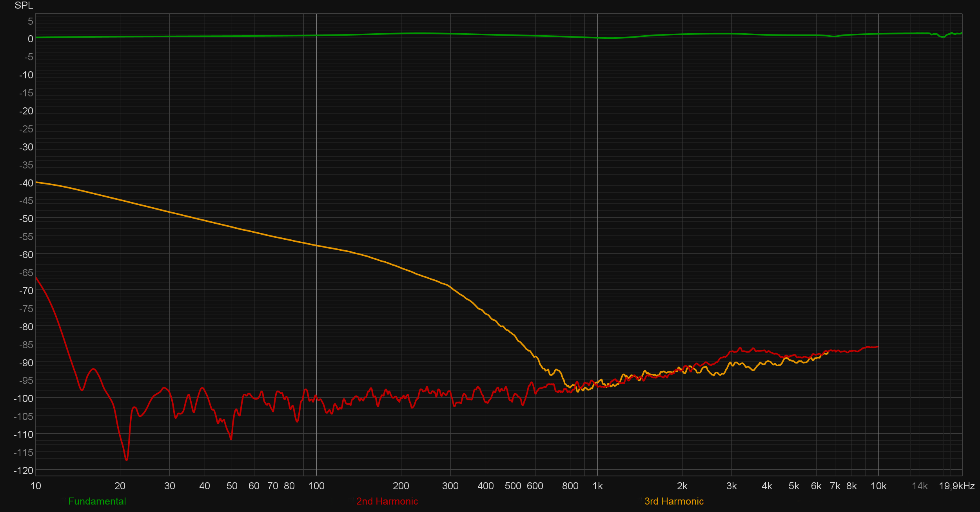The width and height of the screenshot is (980, 512).
Task: Click the 200 frequency axis tick label
Action: click(x=401, y=486)
